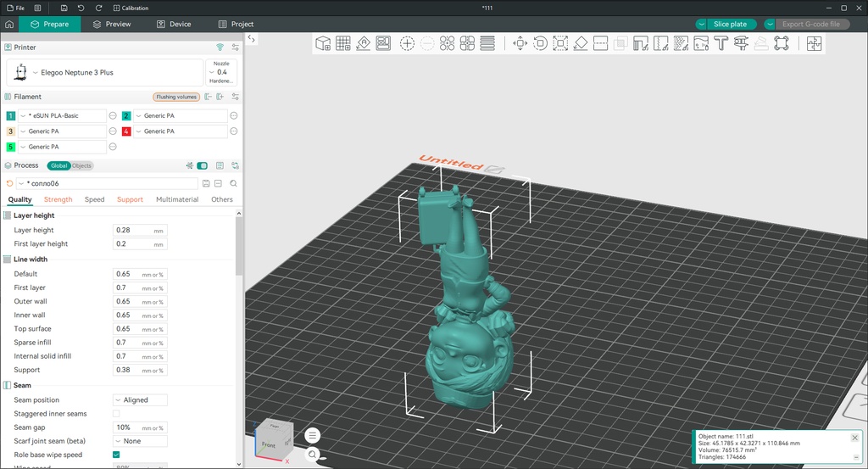Click the Add plate grid icon
This screenshot has height=469, width=868.
click(x=343, y=43)
